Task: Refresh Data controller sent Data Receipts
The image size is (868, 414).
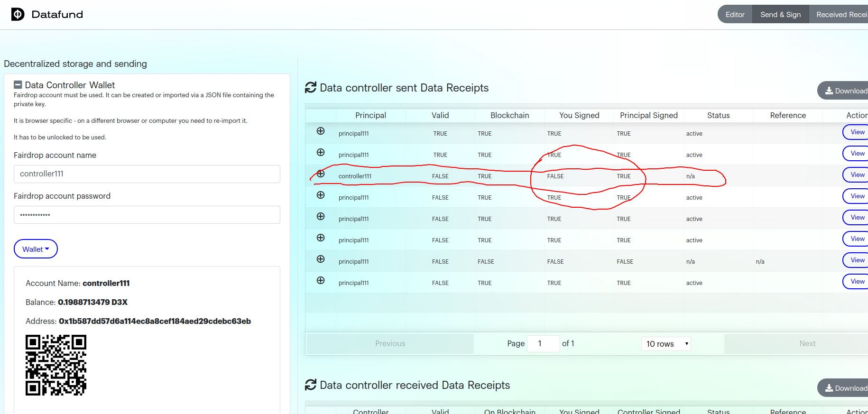Action: (311, 88)
